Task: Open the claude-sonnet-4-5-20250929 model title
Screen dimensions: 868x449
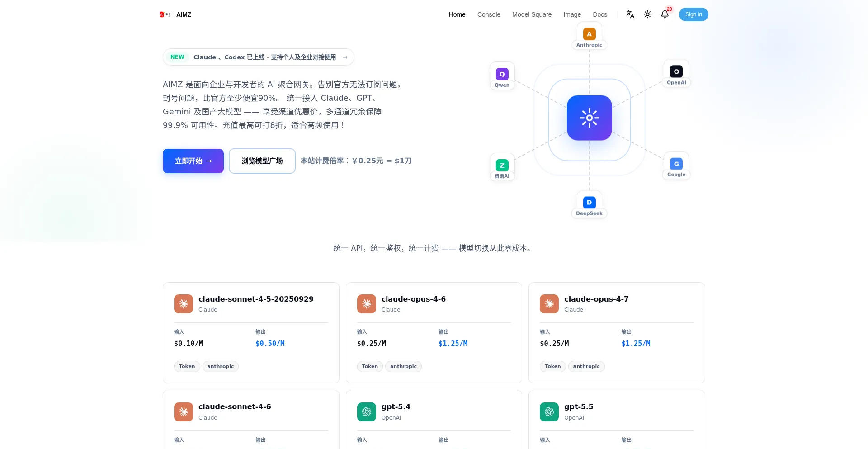Action: tap(256, 299)
